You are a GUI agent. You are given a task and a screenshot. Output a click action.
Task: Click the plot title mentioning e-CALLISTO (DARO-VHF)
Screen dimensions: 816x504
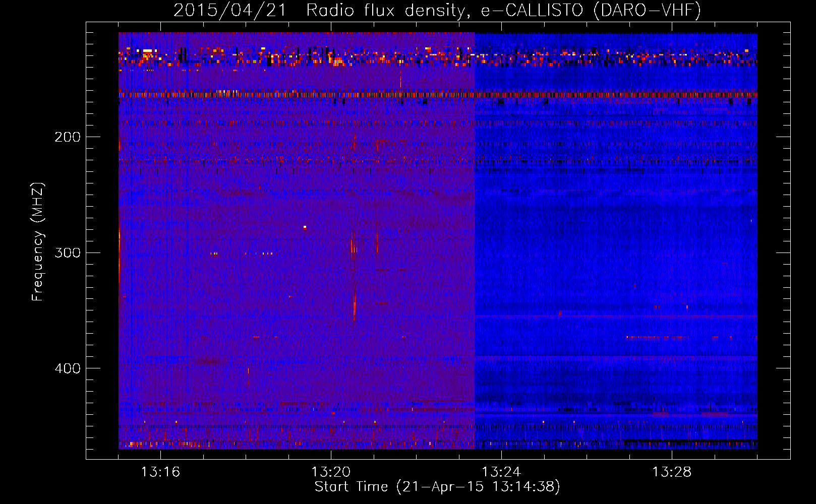click(x=437, y=11)
